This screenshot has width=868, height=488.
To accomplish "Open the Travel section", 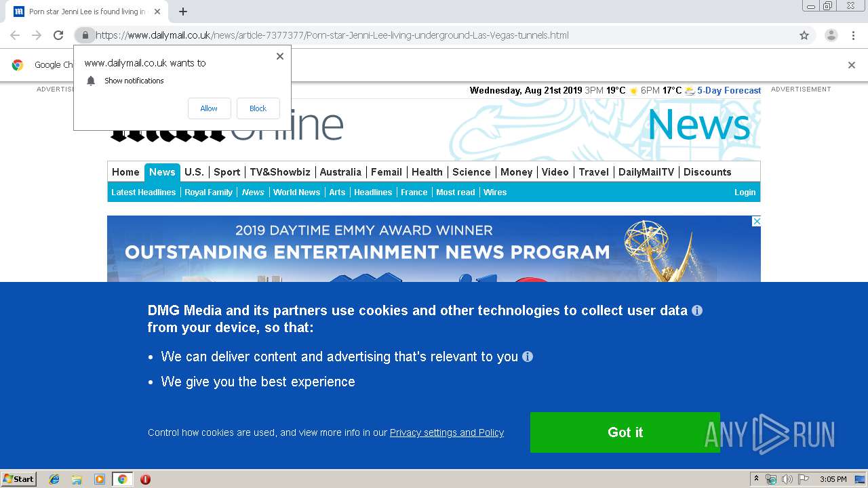I will [593, 172].
